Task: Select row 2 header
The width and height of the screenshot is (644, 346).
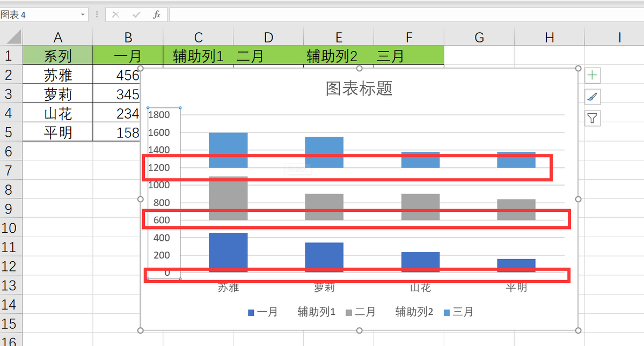Action: point(11,75)
